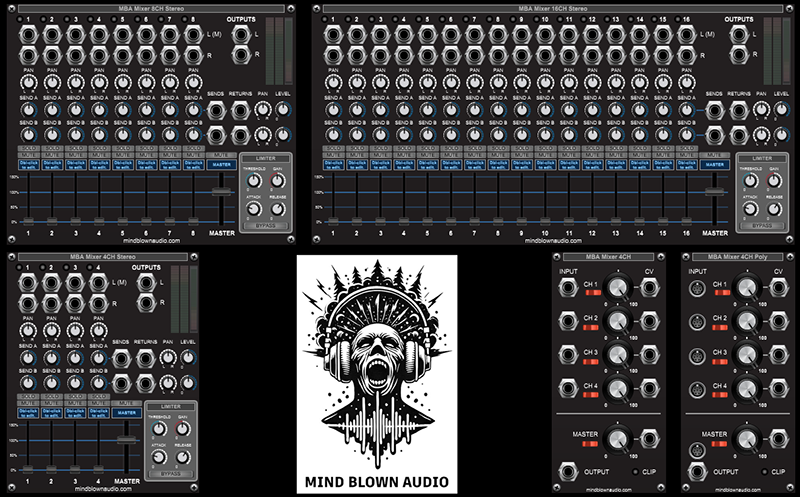The width and height of the screenshot is (800, 497).
Task: Toggle CH 1 red mute switch on MBA Mixer 4CH
Action: (x=593, y=293)
